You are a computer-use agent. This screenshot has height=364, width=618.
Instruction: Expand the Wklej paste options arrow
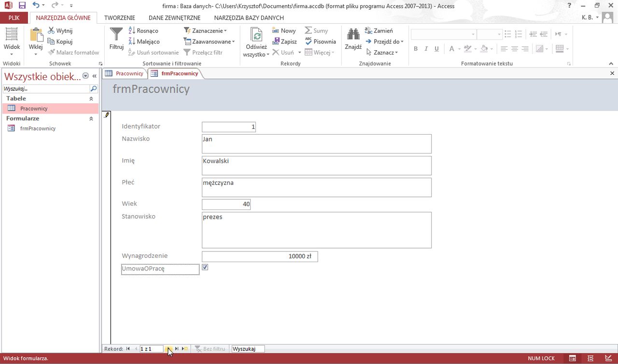[x=36, y=54]
